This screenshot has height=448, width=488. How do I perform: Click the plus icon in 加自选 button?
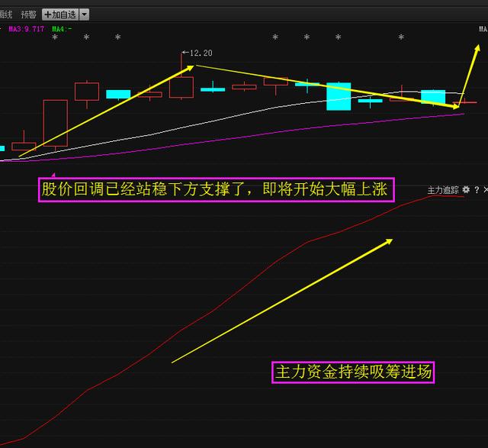pos(48,15)
